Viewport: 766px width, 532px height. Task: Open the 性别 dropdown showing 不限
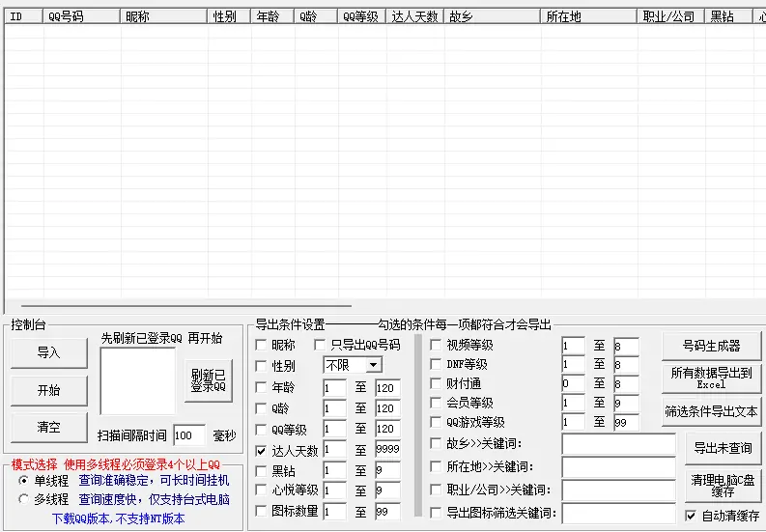coord(353,365)
